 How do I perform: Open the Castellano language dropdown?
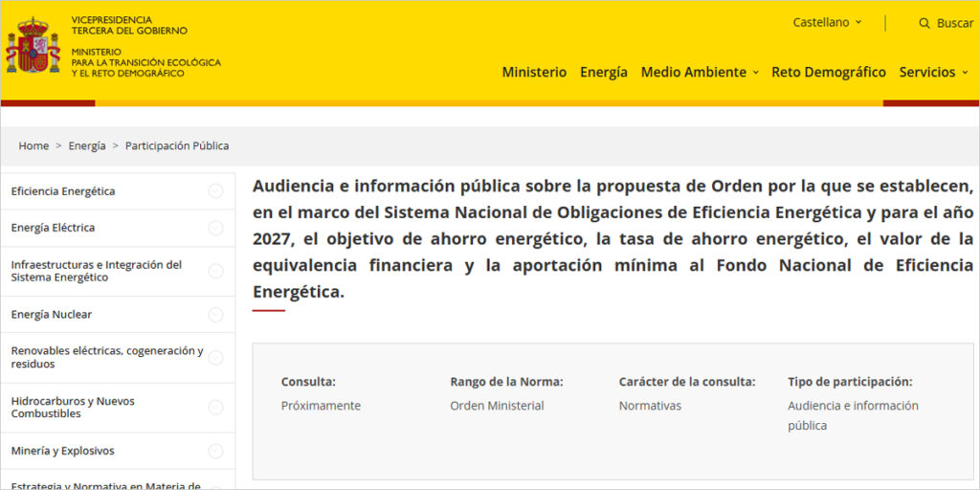827,23
